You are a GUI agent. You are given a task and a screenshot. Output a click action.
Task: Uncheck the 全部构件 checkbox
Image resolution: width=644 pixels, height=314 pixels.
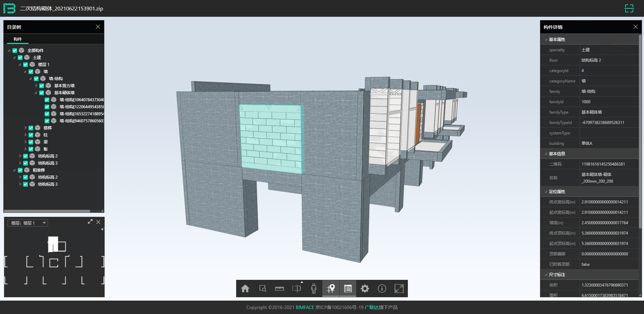[15, 51]
